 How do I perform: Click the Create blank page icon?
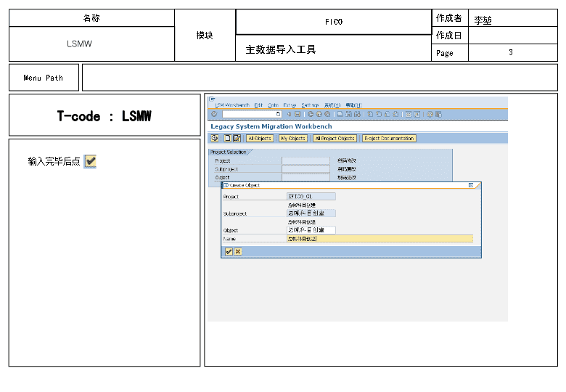[x=227, y=138]
